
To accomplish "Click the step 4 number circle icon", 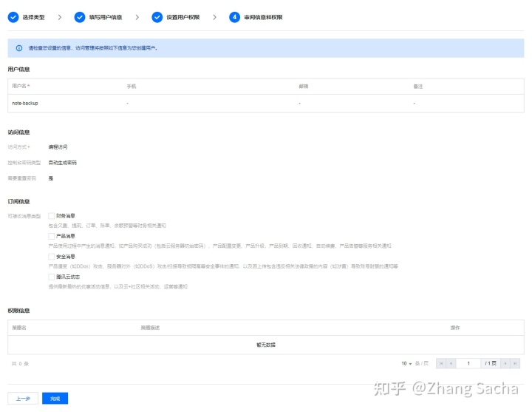I will (x=234, y=16).
